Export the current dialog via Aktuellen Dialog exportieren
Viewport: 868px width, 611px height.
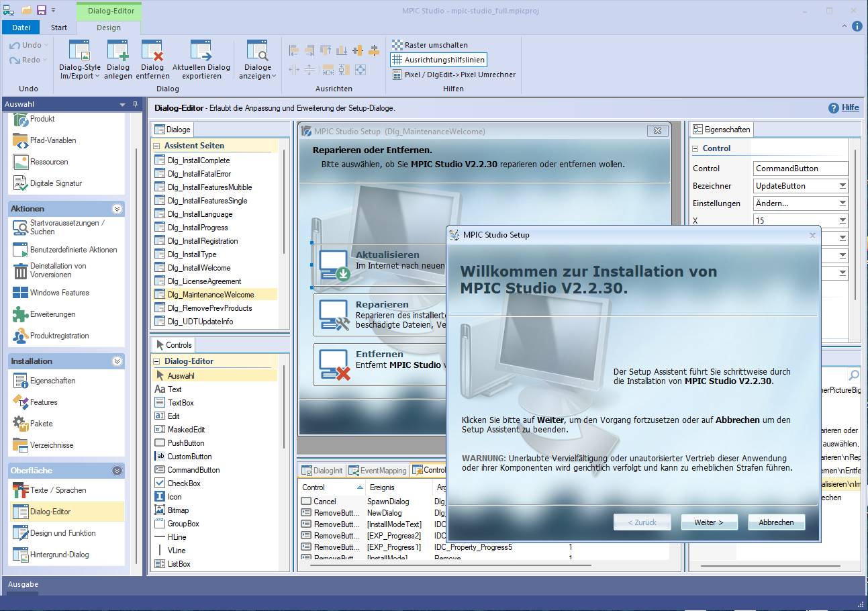click(x=201, y=60)
